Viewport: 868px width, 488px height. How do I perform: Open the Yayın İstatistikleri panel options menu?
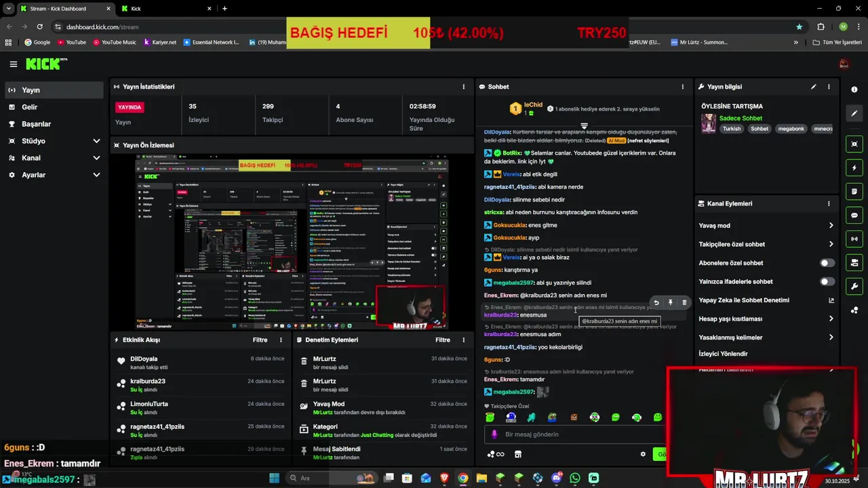(x=464, y=87)
